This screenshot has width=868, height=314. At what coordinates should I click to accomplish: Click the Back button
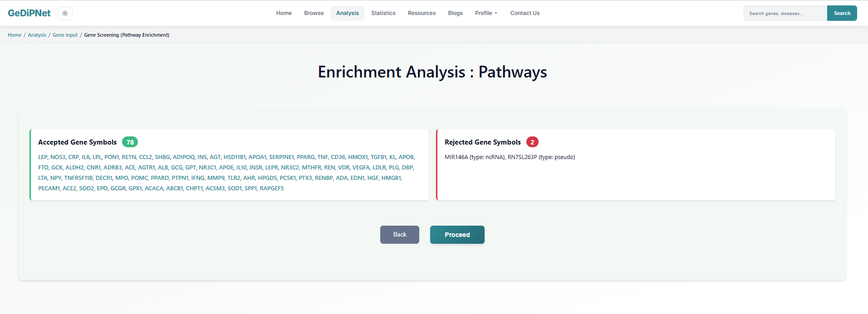[x=400, y=235]
